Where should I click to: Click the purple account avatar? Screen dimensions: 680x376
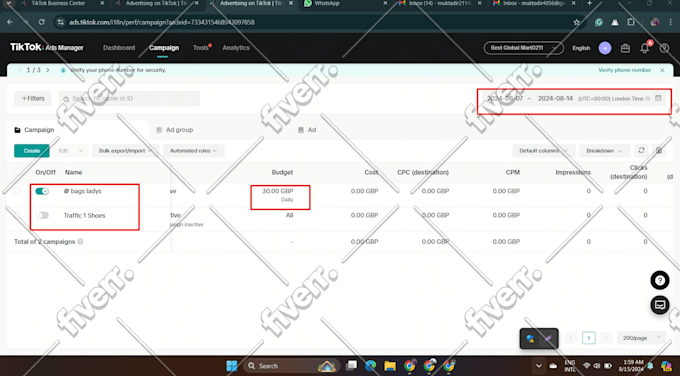[x=605, y=48]
